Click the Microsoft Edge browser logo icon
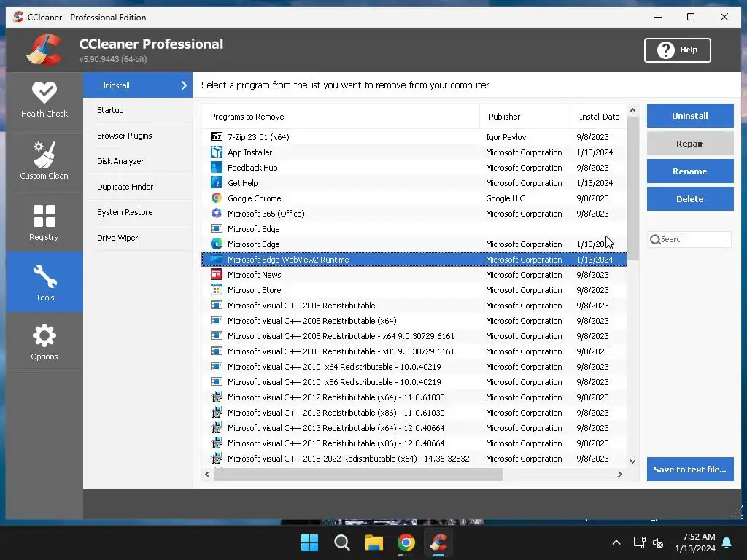 click(x=216, y=244)
